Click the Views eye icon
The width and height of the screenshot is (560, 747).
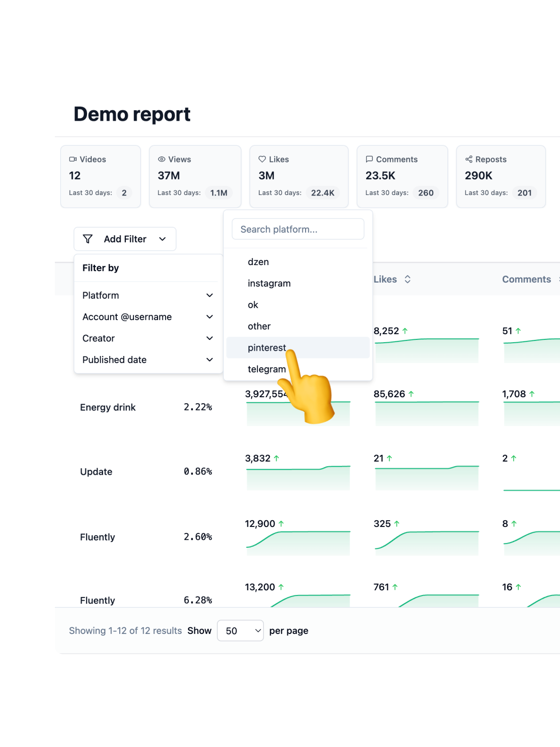pyautogui.click(x=161, y=159)
